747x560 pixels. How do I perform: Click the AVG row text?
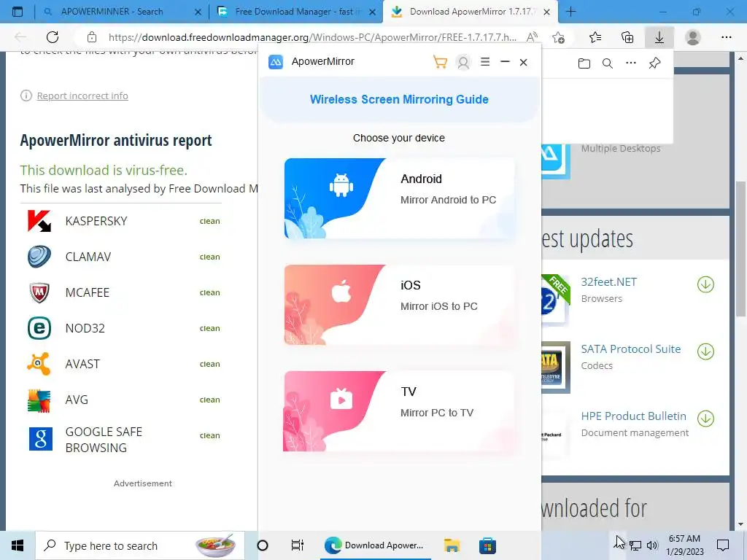[x=77, y=400]
